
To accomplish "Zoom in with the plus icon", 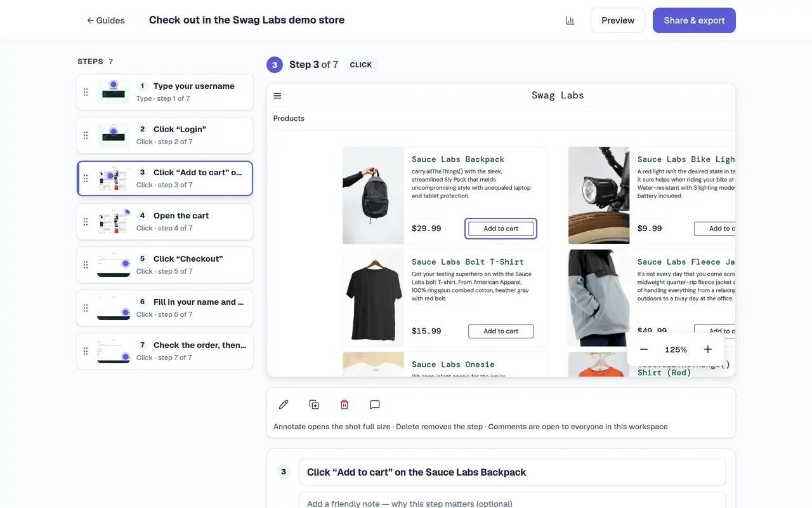I will click(x=708, y=349).
